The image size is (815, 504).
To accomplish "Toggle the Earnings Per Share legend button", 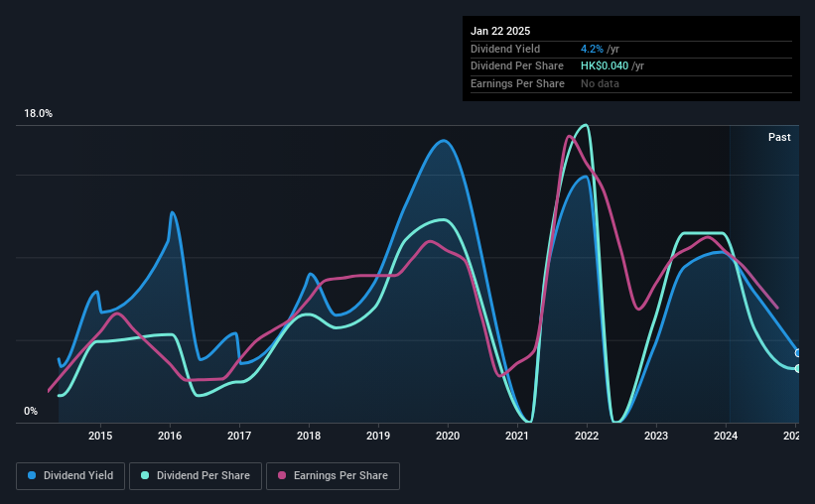I will coord(334,476).
